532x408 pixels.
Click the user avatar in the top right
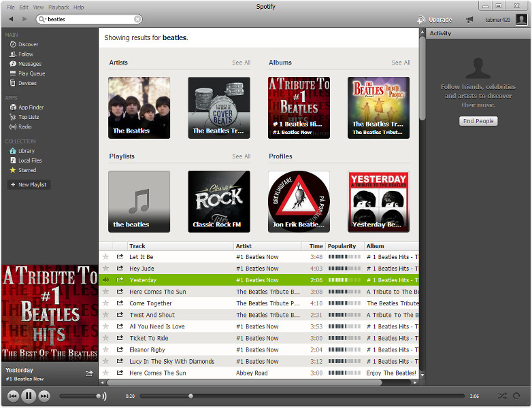(521, 19)
